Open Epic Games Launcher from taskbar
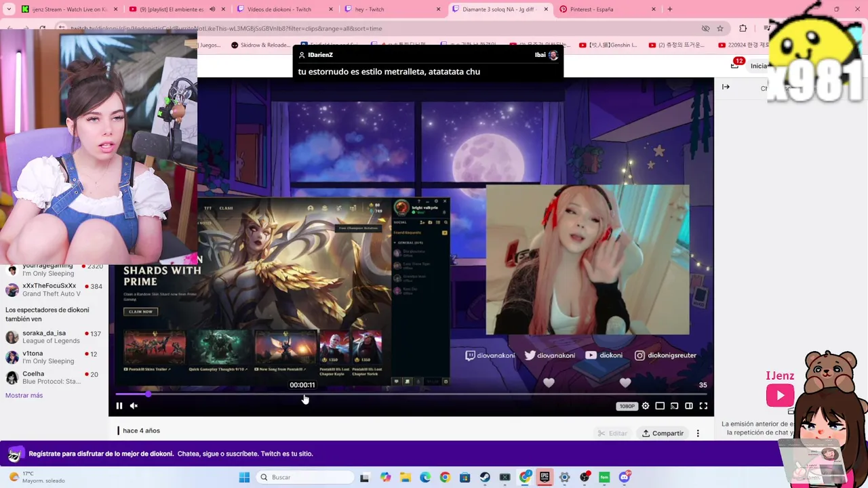The height and width of the screenshot is (488, 868). (545, 477)
